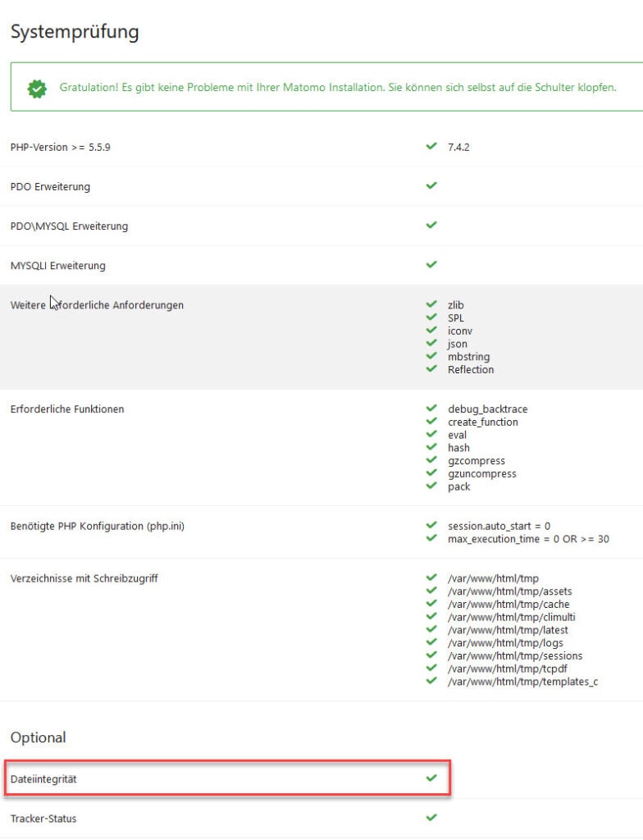This screenshot has height=840, width=643.
Task: Click the checkmark for MYSQLI Erweiterung
Action: coord(431,264)
